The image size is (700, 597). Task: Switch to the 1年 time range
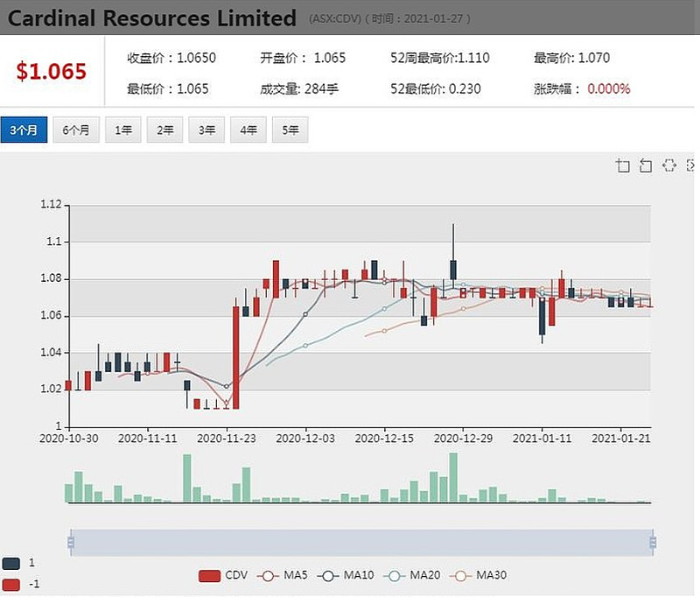pyautogui.click(x=123, y=130)
